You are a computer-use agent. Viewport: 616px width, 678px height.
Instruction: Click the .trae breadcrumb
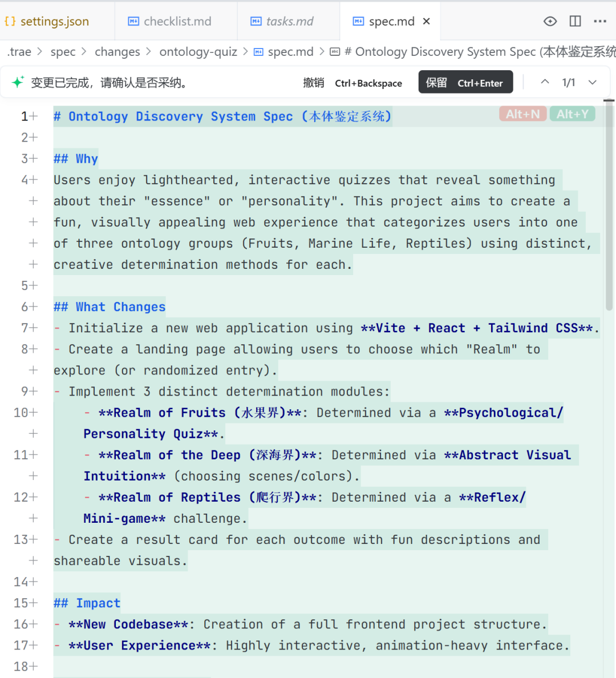pyautogui.click(x=19, y=52)
